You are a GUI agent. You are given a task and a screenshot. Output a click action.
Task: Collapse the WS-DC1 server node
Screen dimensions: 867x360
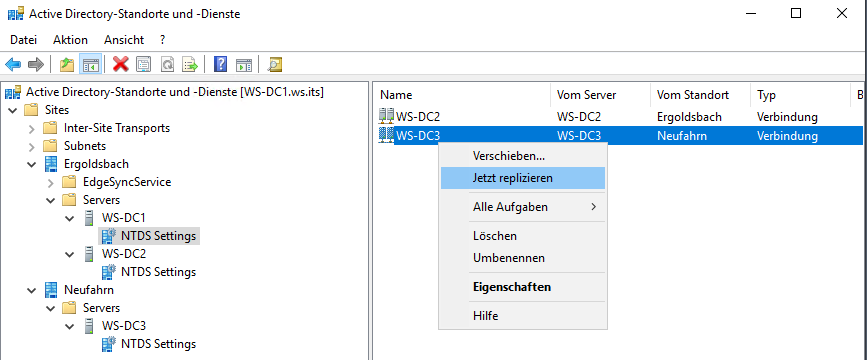coord(70,218)
